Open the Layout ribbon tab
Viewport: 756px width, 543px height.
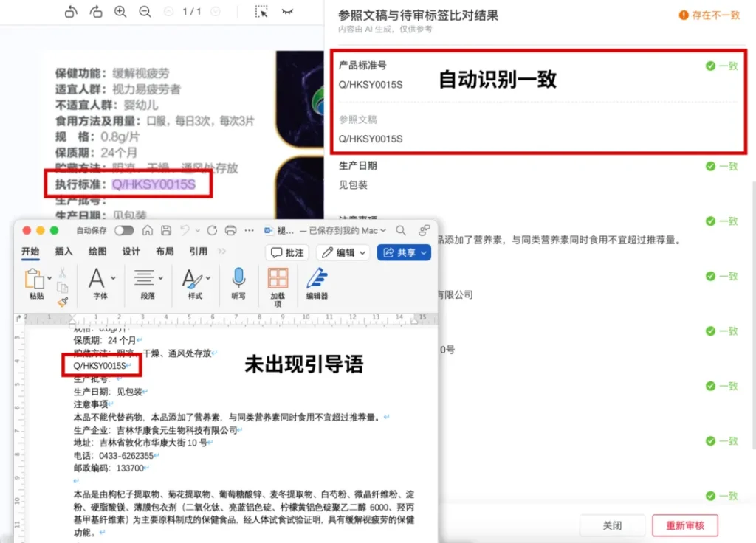165,252
